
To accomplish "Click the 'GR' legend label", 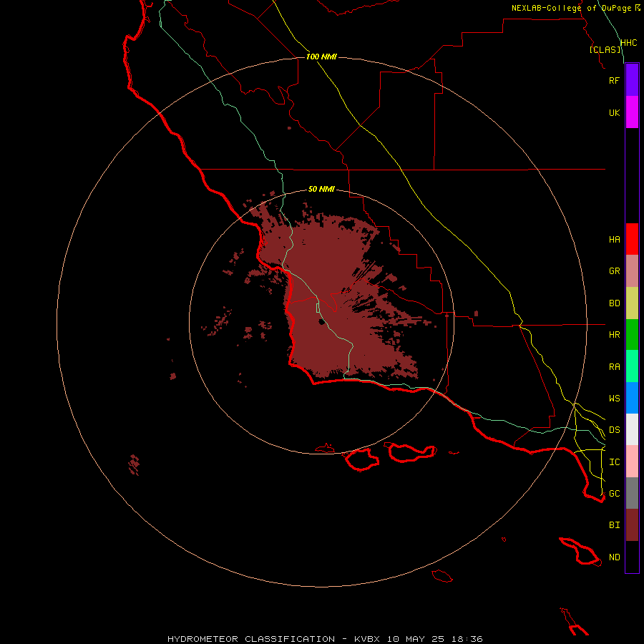I will [x=614, y=271].
